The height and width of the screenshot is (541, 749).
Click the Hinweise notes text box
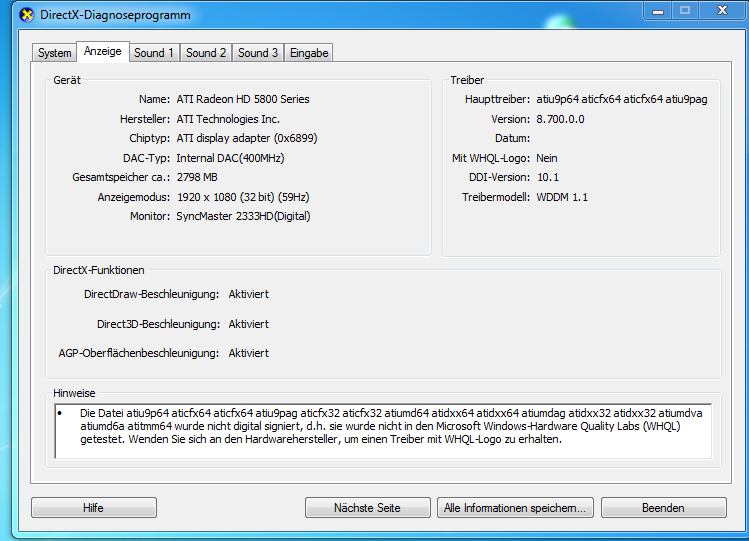(x=383, y=431)
